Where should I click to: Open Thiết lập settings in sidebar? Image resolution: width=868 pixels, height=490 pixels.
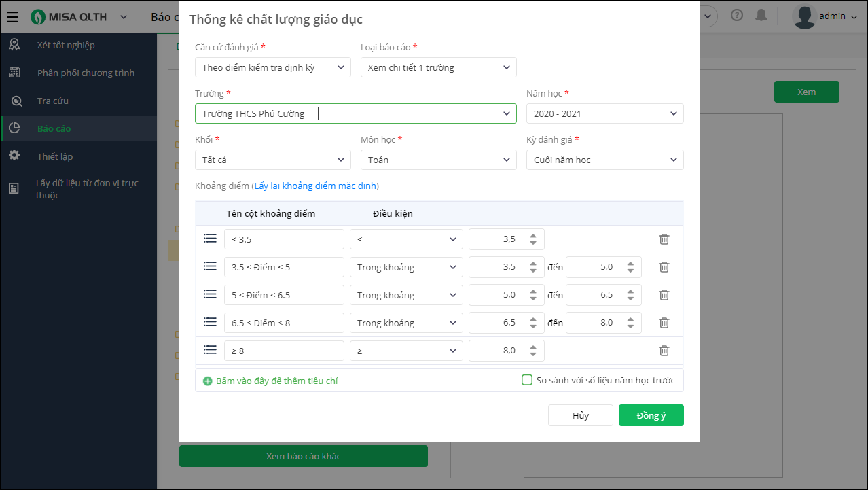coord(54,156)
